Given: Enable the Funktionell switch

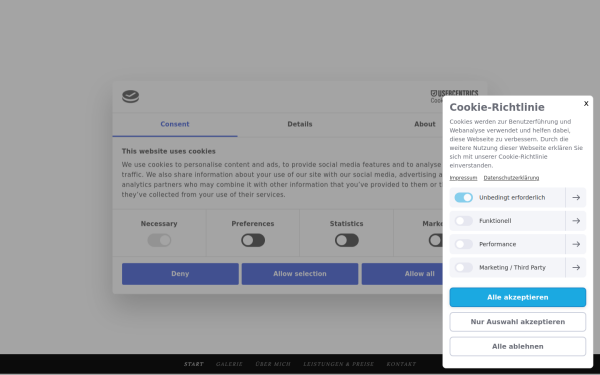Looking at the screenshot, I should tap(463, 221).
